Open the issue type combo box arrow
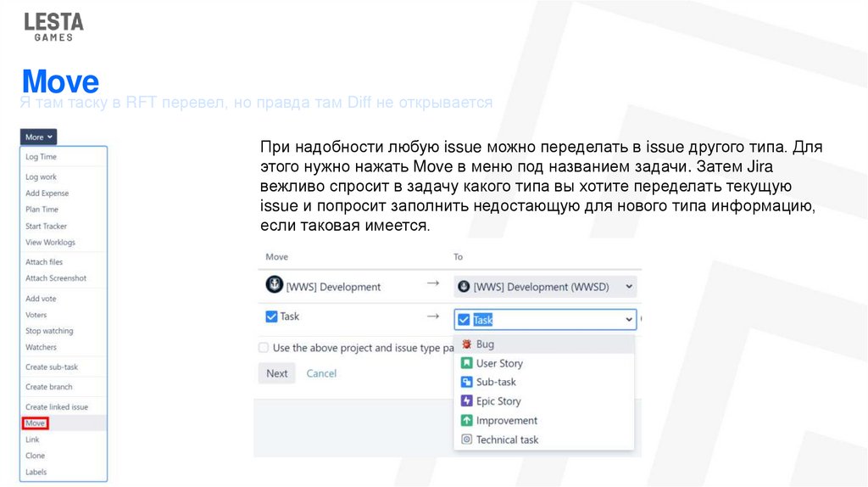 (x=629, y=320)
